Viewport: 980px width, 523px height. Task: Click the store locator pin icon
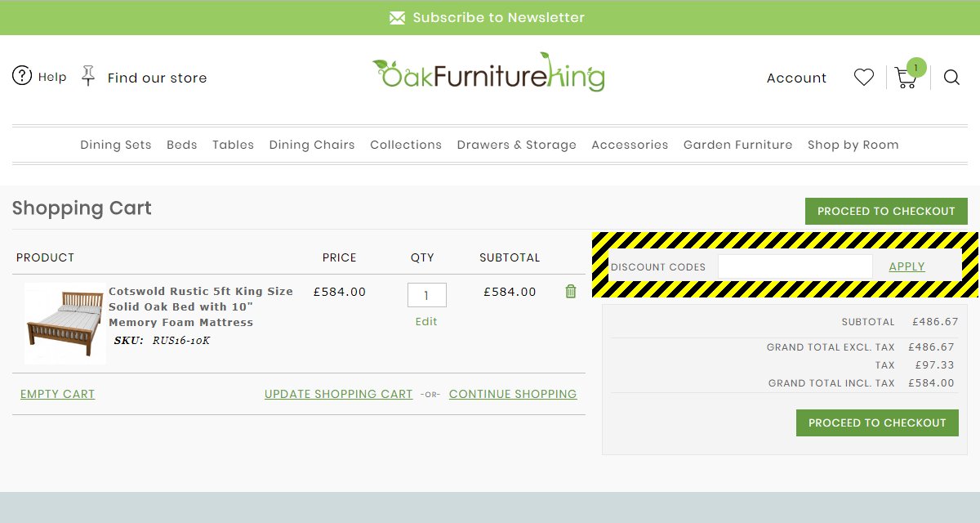point(88,77)
